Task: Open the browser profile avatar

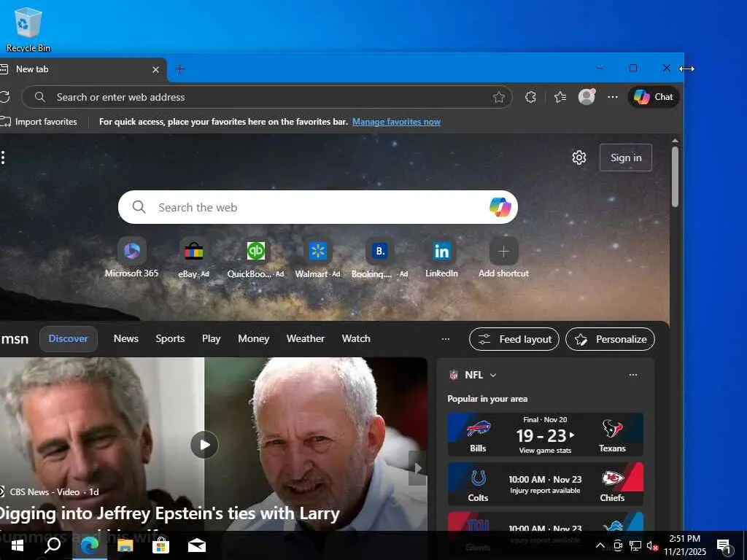Action: coord(587,97)
